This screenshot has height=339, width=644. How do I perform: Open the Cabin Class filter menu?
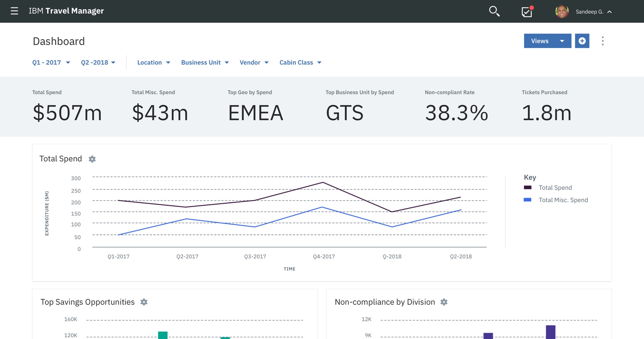coord(300,62)
